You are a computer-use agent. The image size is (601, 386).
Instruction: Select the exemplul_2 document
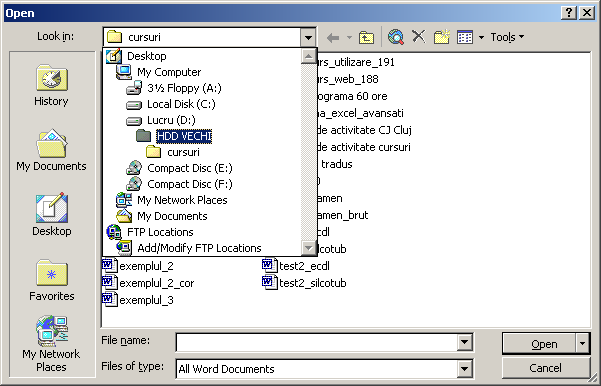pyautogui.click(x=138, y=266)
